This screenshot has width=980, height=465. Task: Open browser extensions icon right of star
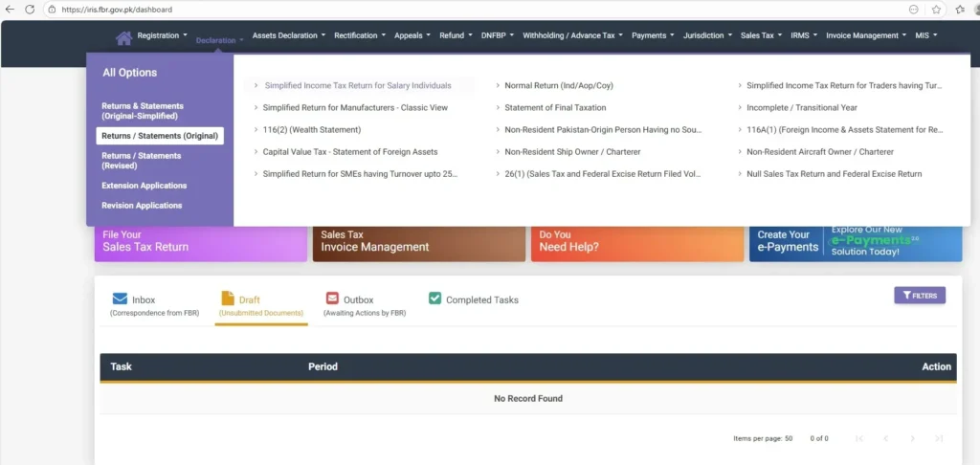coord(959,10)
